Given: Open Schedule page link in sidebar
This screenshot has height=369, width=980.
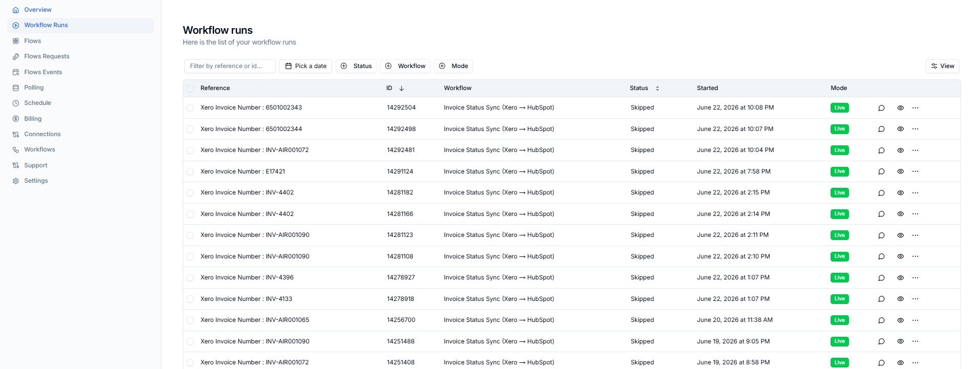Looking at the screenshot, I should 37,103.
